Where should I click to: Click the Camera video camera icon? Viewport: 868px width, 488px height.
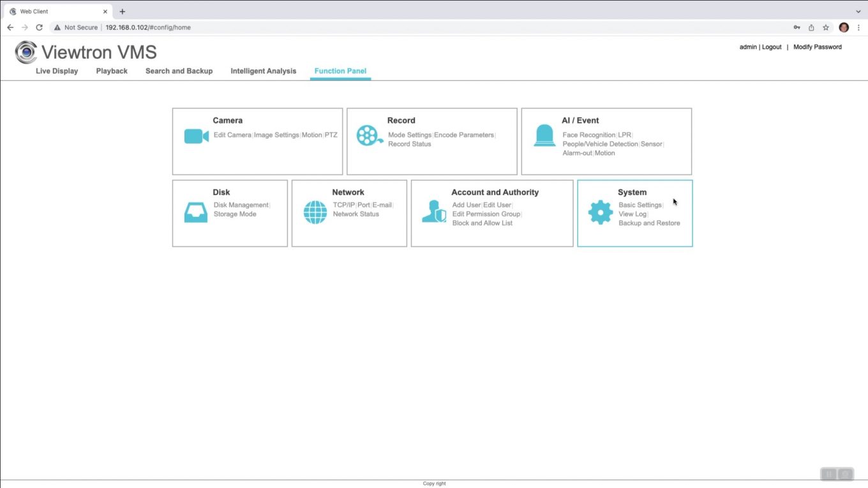[x=196, y=137]
